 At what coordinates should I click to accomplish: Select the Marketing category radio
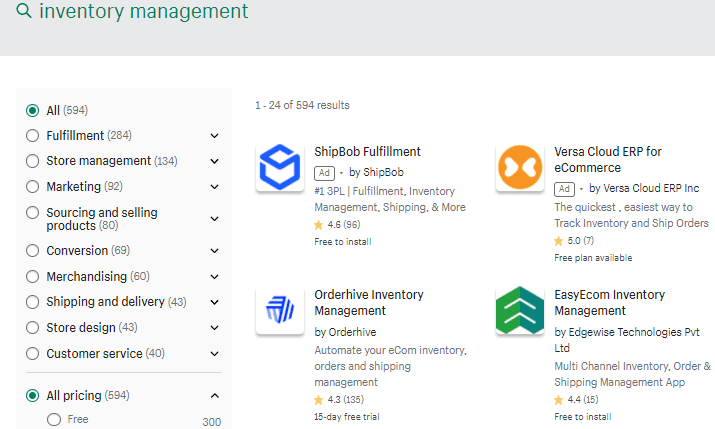(32, 187)
